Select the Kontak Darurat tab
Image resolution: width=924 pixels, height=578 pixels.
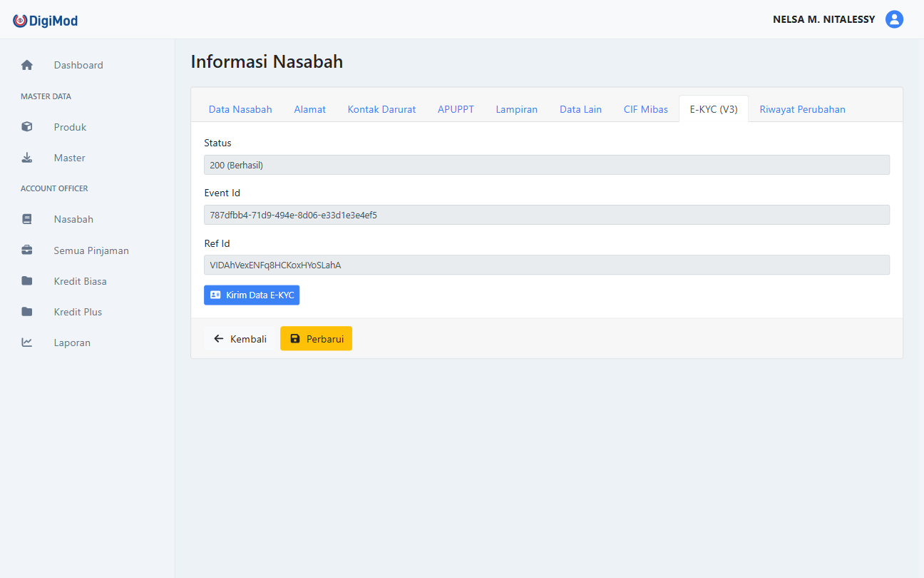381,109
